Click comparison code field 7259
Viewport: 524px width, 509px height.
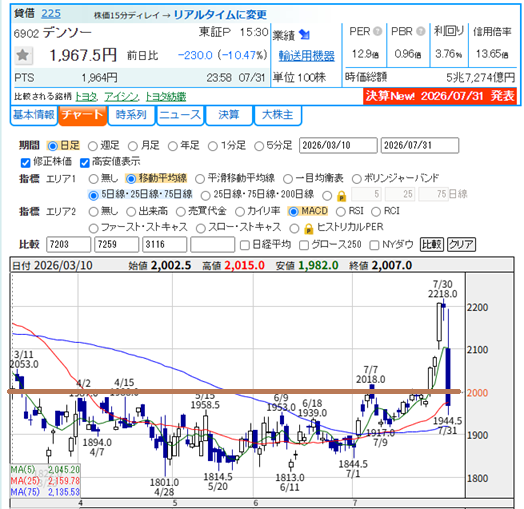tap(117, 244)
